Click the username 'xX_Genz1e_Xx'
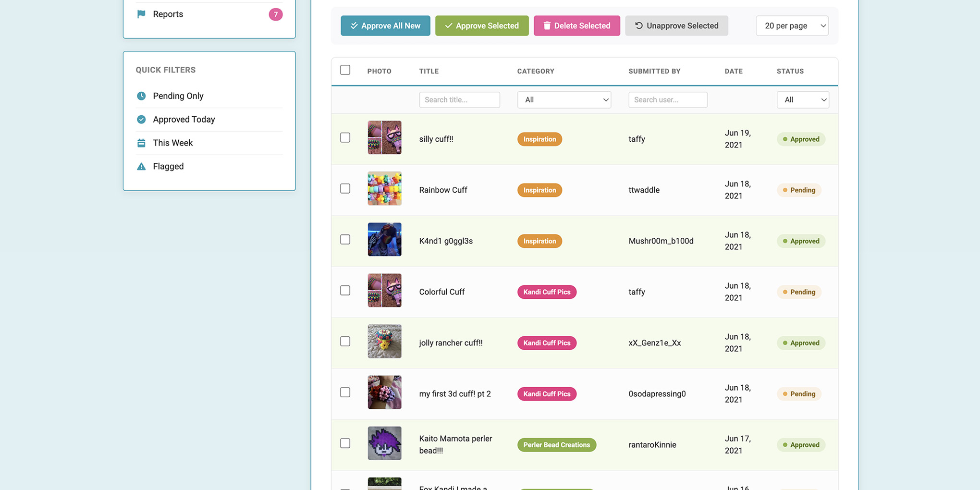Image resolution: width=980 pixels, height=490 pixels. (x=654, y=343)
